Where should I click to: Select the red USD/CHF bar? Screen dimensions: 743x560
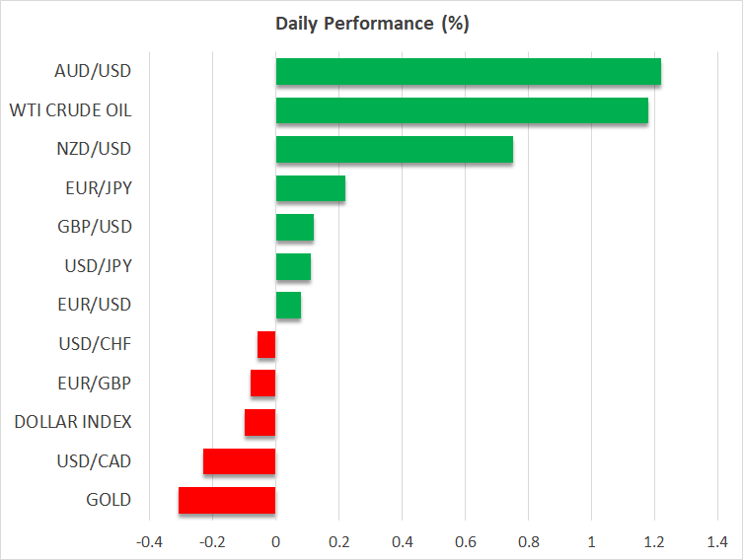coord(266,344)
